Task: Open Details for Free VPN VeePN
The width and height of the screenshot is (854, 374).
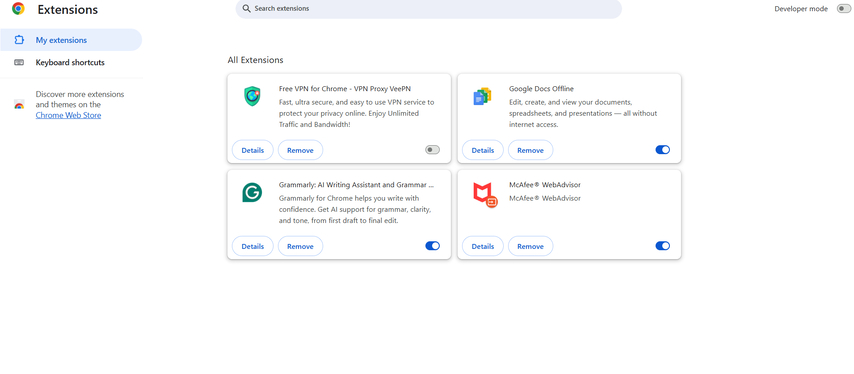Action: 253,150
